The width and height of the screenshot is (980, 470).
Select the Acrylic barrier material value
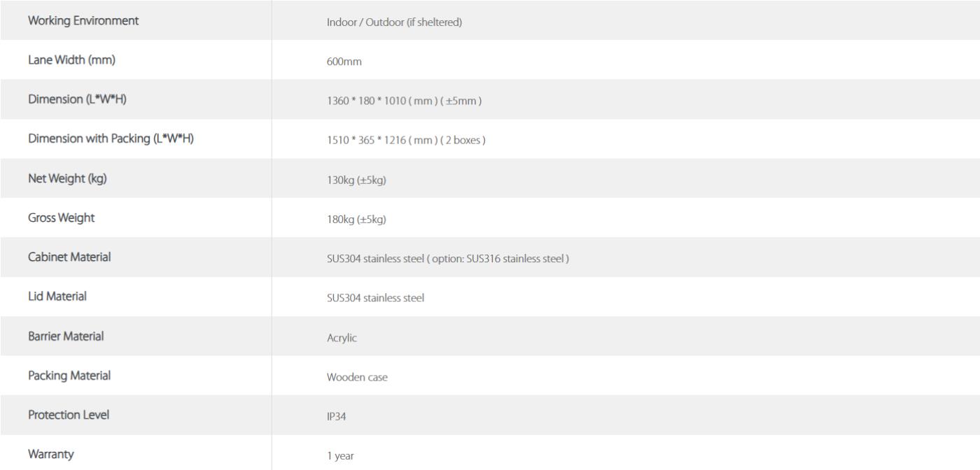coord(342,338)
